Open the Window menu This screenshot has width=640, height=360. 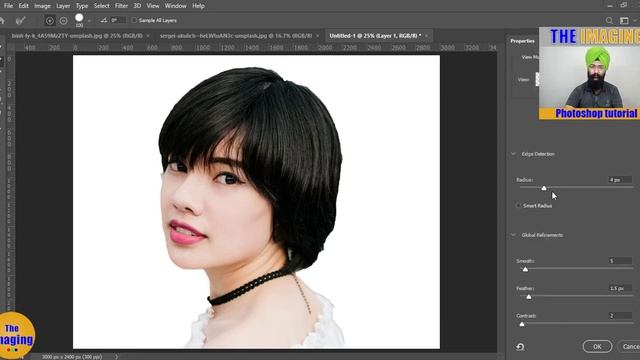pos(176,6)
